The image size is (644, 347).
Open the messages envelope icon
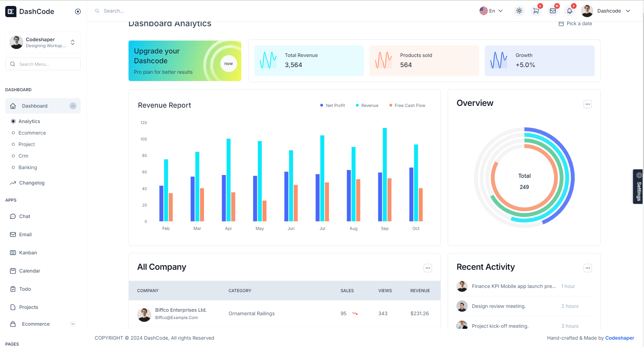pos(553,11)
